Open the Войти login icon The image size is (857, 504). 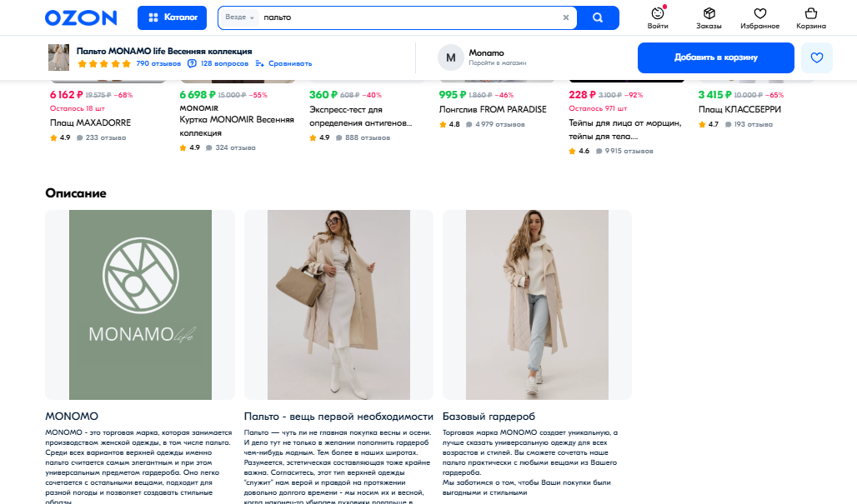pyautogui.click(x=658, y=17)
